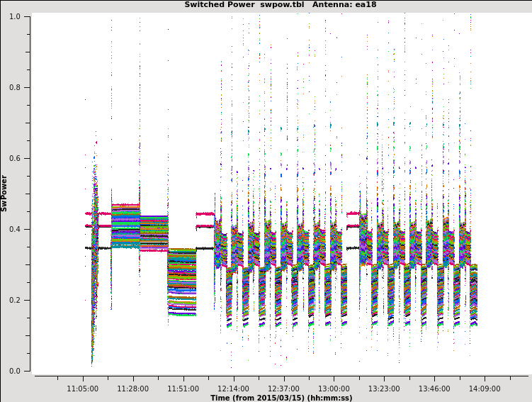The width and height of the screenshot is (532, 402).
Task: Click the 12:37:00 tick label
Action: click(283, 389)
